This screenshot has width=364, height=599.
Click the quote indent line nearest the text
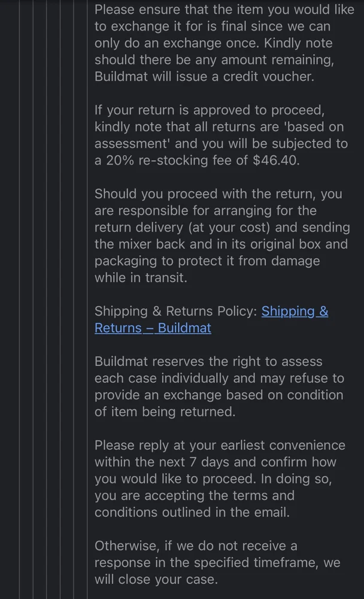point(87,299)
